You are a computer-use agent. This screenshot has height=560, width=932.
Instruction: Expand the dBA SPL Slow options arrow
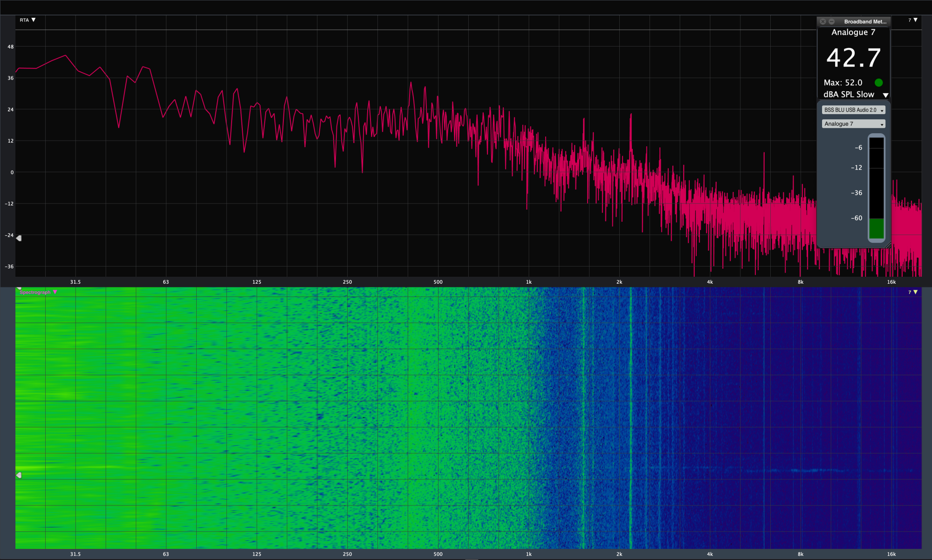[x=885, y=95]
